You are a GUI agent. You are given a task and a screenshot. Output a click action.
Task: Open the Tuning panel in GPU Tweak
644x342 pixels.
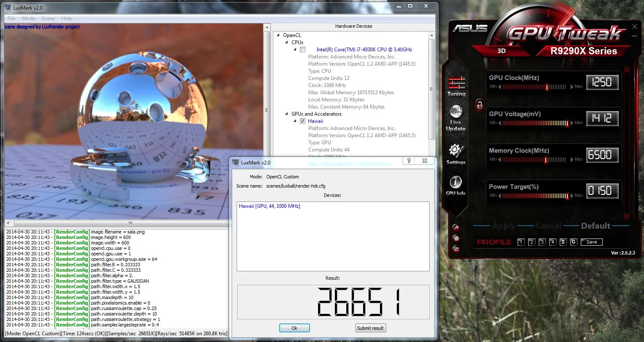[x=457, y=87]
